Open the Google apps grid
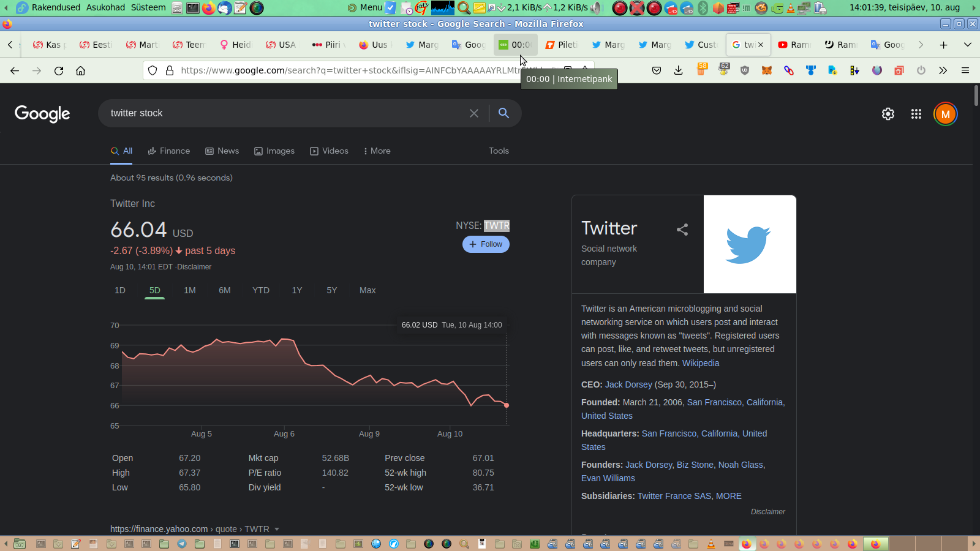Screen dimensions: 980x551 pyautogui.click(x=916, y=114)
